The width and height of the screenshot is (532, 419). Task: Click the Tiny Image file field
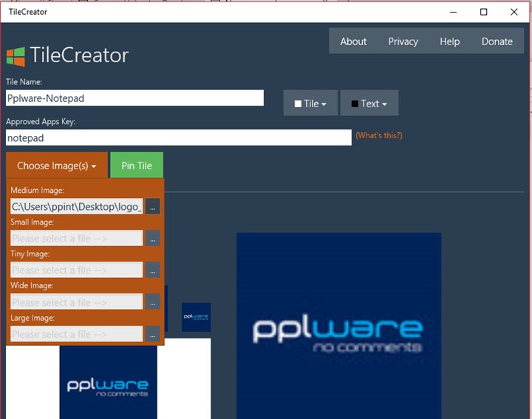click(x=76, y=270)
